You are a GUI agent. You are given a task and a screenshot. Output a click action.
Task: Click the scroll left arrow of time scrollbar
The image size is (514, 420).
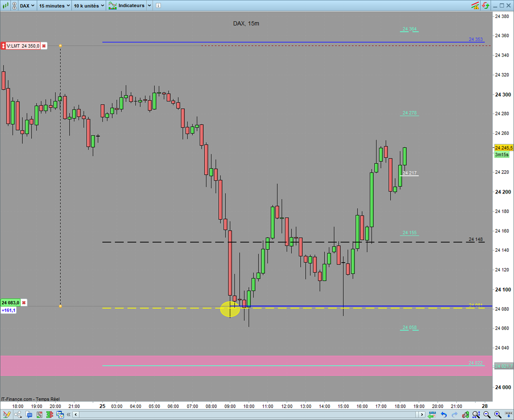click(x=76, y=414)
